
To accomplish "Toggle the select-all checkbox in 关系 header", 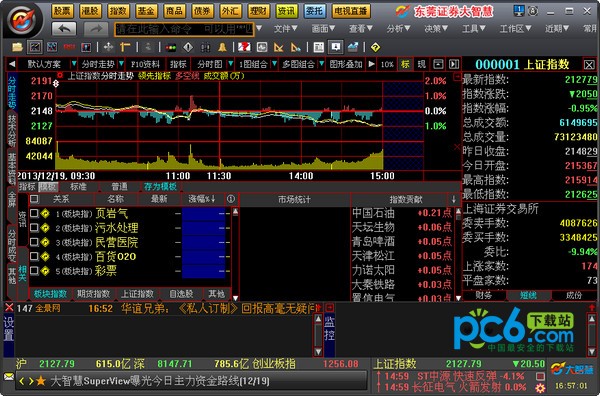I will click(x=34, y=199).
